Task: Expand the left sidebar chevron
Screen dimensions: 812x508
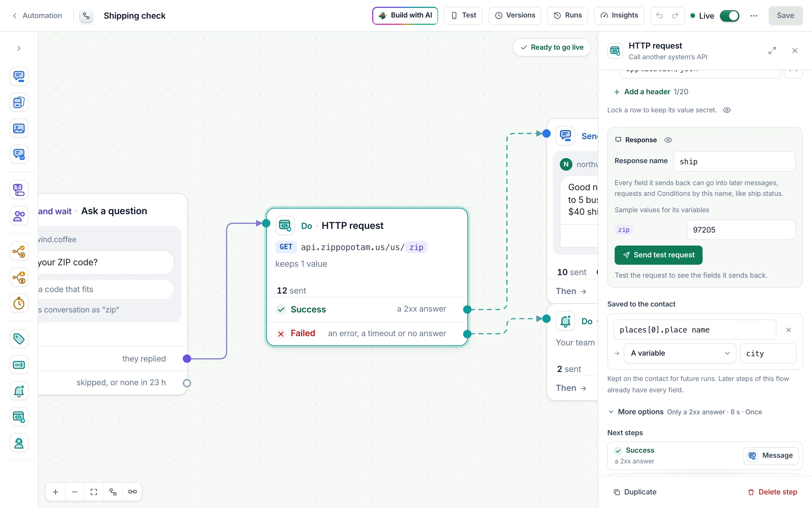Action: (19, 48)
